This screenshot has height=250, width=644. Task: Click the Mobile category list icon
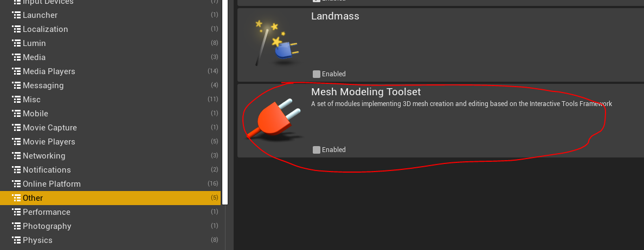point(16,114)
